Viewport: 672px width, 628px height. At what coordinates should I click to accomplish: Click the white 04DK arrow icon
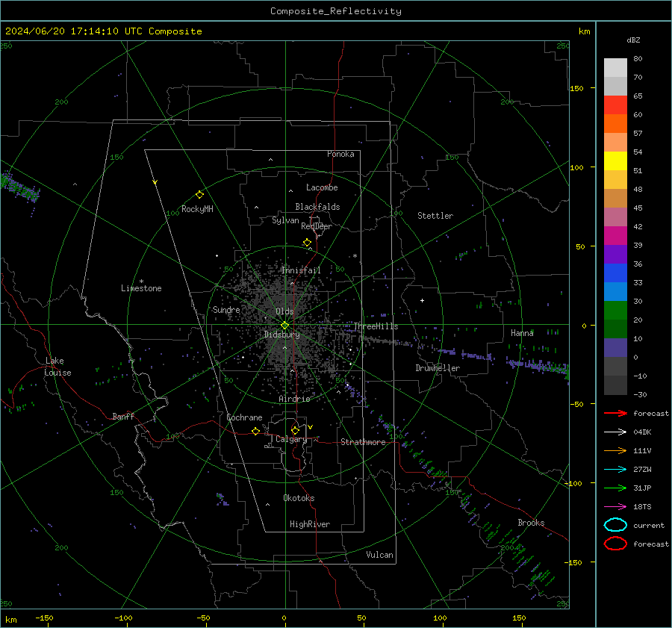tap(615, 432)
